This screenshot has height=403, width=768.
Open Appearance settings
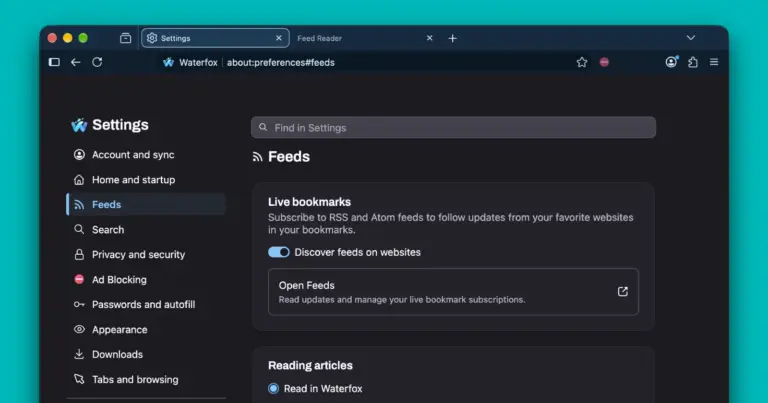(x=146, y=330)
